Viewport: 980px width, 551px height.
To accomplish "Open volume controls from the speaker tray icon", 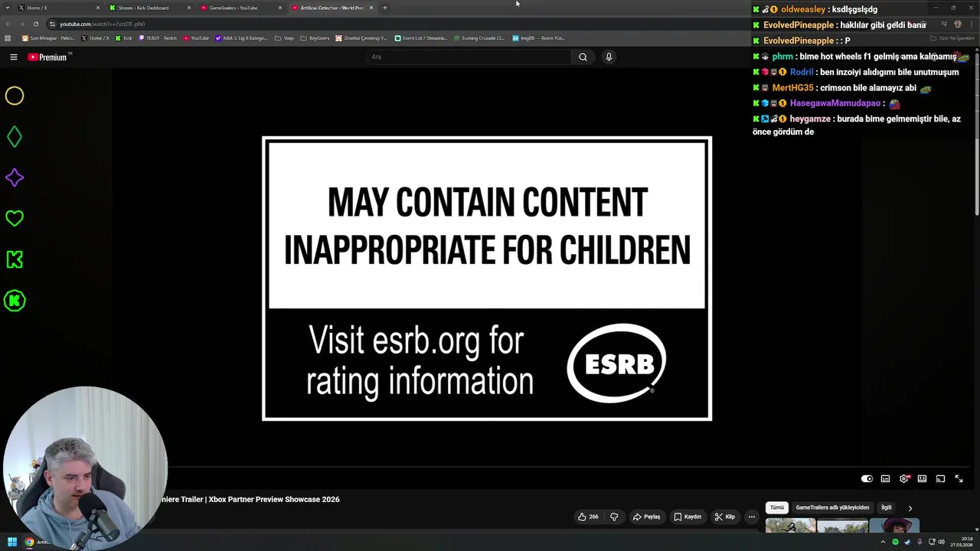I will click(941, 543).
